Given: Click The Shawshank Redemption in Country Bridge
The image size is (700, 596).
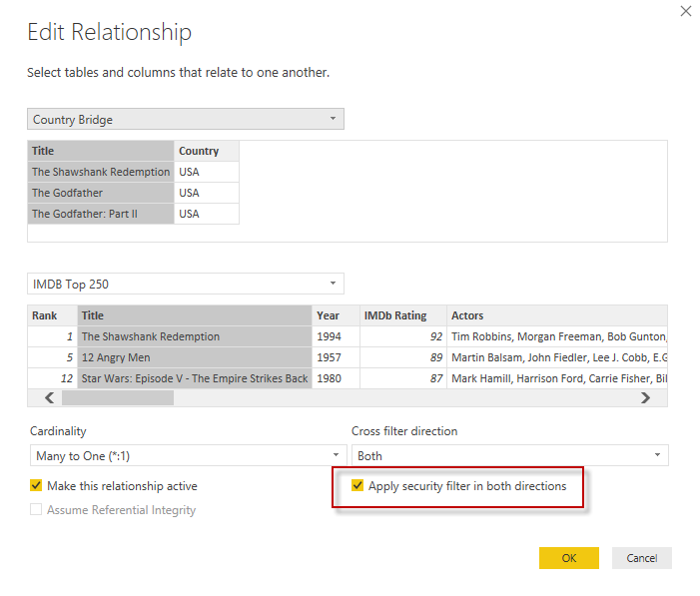Looking at the screenshot, I should click(101, 172).
